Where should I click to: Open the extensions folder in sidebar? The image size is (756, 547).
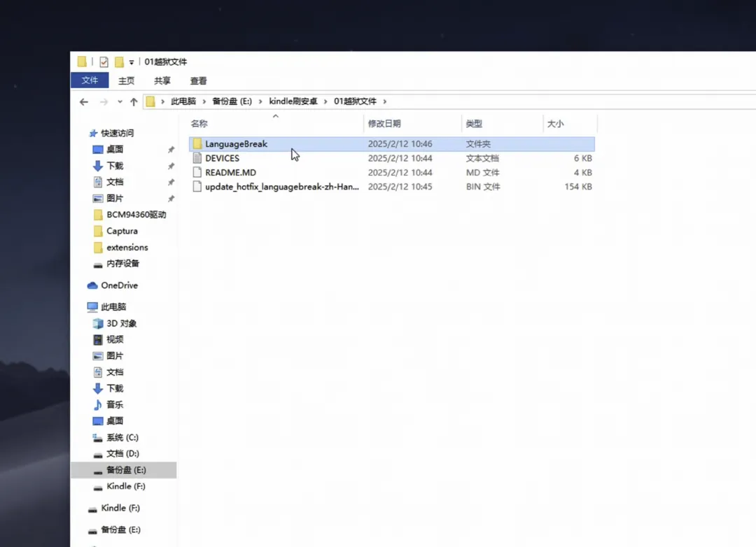click(127, 247)
